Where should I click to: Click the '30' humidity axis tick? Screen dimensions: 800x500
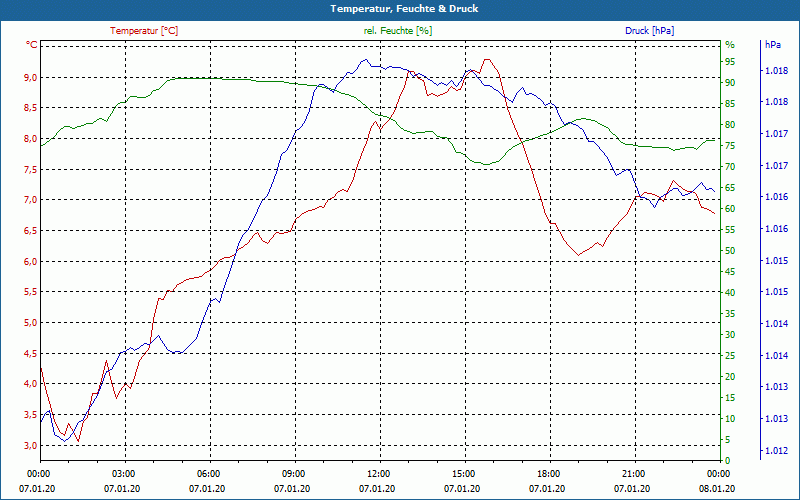click(730, 335)
